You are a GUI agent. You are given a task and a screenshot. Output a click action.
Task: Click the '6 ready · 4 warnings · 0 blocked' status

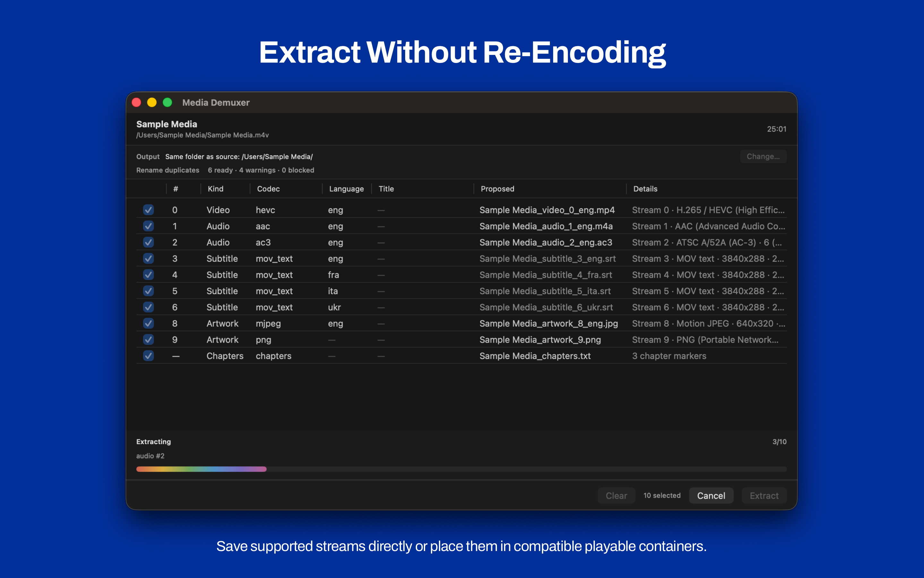261,170
